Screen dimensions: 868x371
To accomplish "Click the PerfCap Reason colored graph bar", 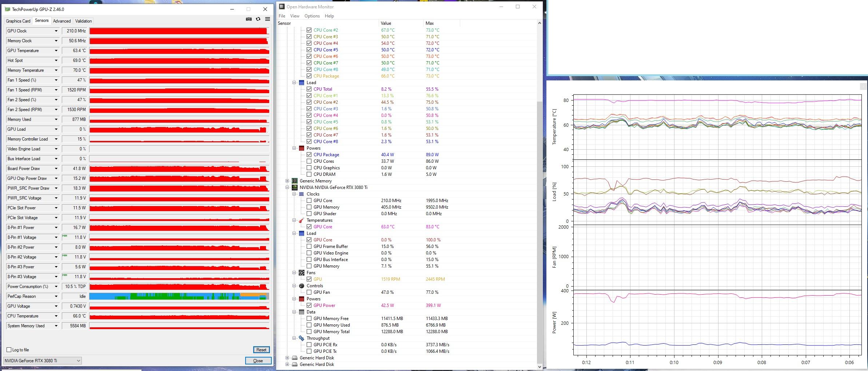I will (x=179, y=296).
